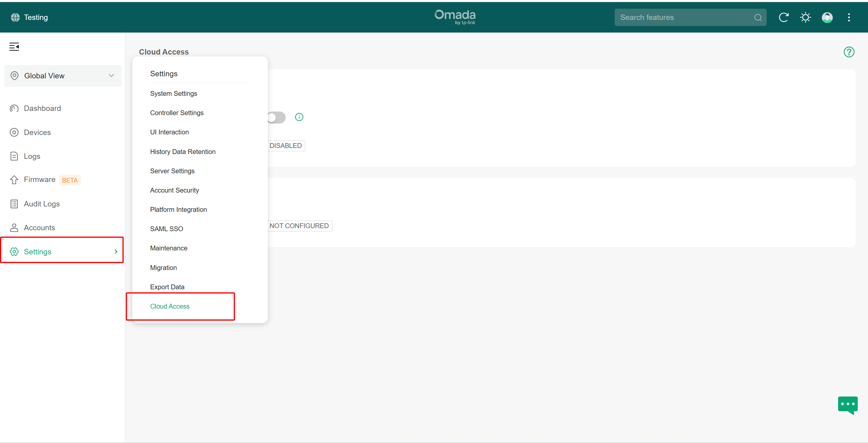Open the green chat support bubble

pyautogui.click(x=848, y=405)
